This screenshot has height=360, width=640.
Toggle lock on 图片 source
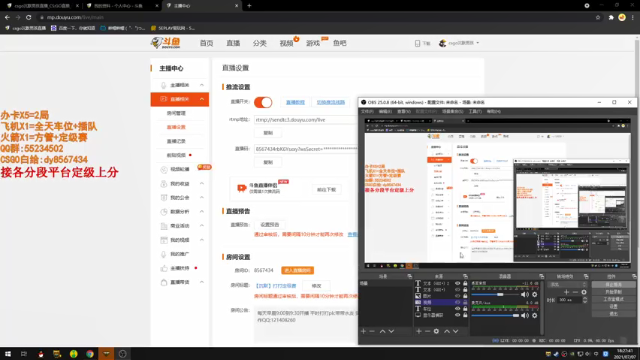[x=465, y=296]
